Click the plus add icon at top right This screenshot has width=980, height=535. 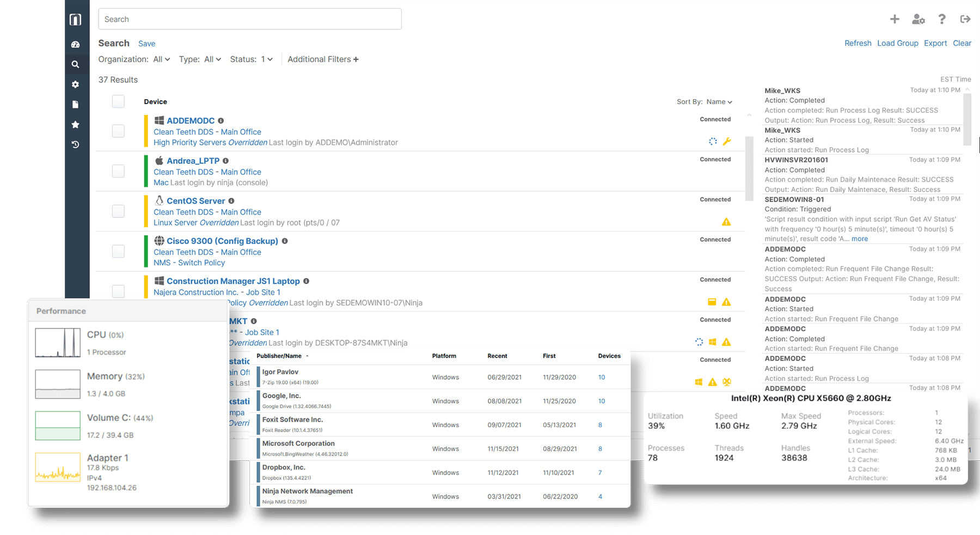[x=895, y=19]
